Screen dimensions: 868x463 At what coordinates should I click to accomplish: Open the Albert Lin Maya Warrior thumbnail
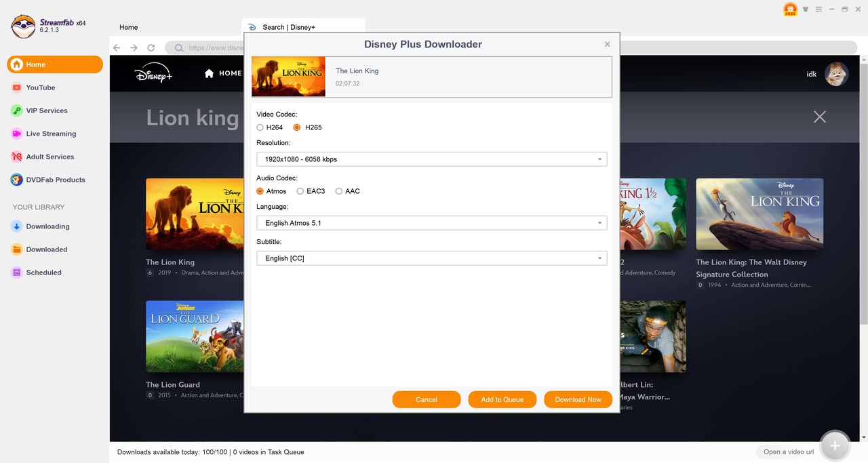pos(652,337)
